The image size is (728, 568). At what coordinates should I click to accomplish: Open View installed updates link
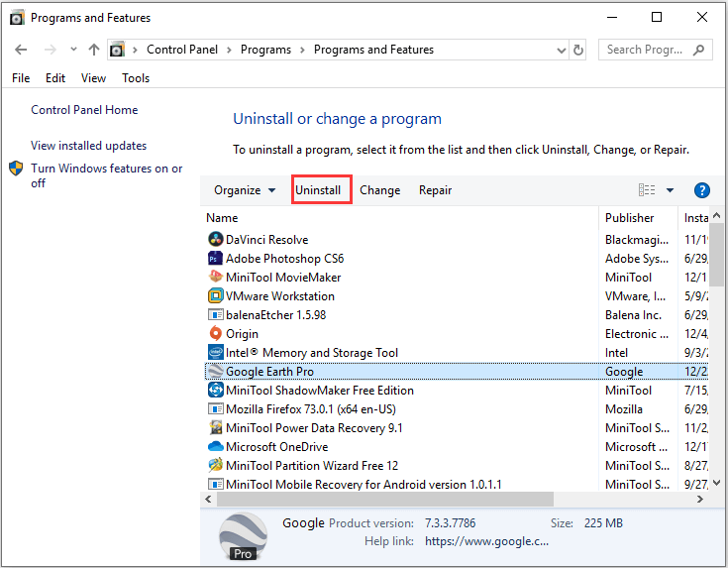pos(89,146)
